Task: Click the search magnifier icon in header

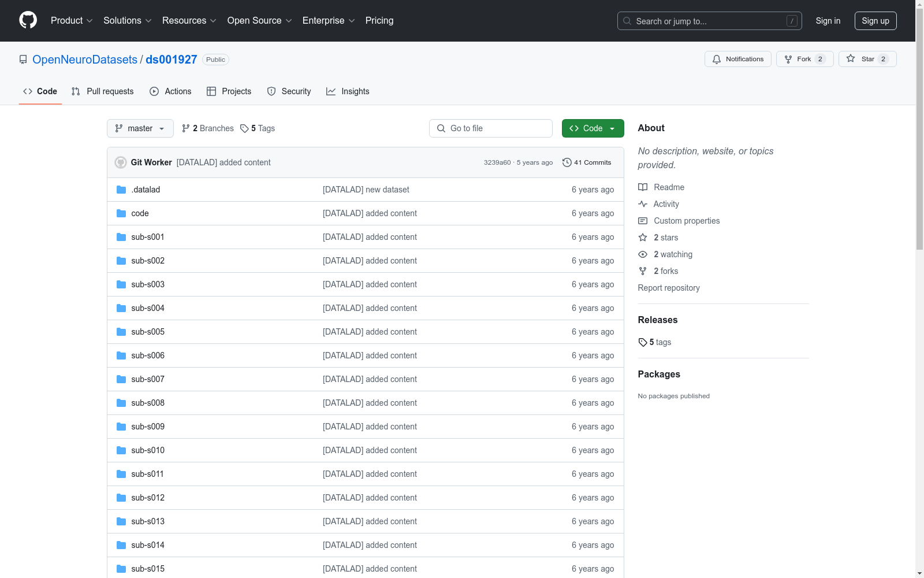Action: click(x=627, y=21)
